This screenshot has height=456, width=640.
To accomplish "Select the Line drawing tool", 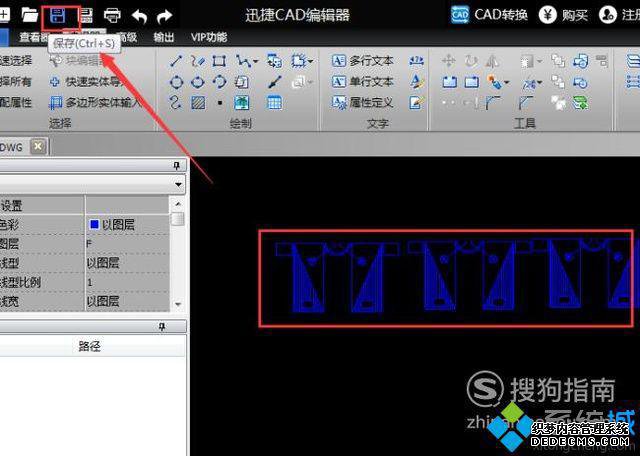I will (x=176, y=61).
